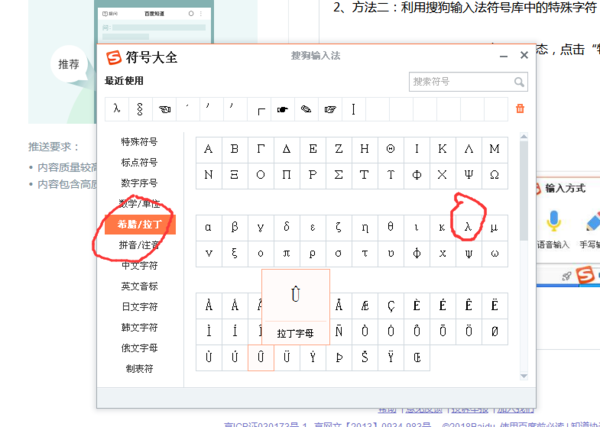Viewport: 600px width, 427px height.
Task: Insert Latin letter Ç
Action: tap(391, 306)
